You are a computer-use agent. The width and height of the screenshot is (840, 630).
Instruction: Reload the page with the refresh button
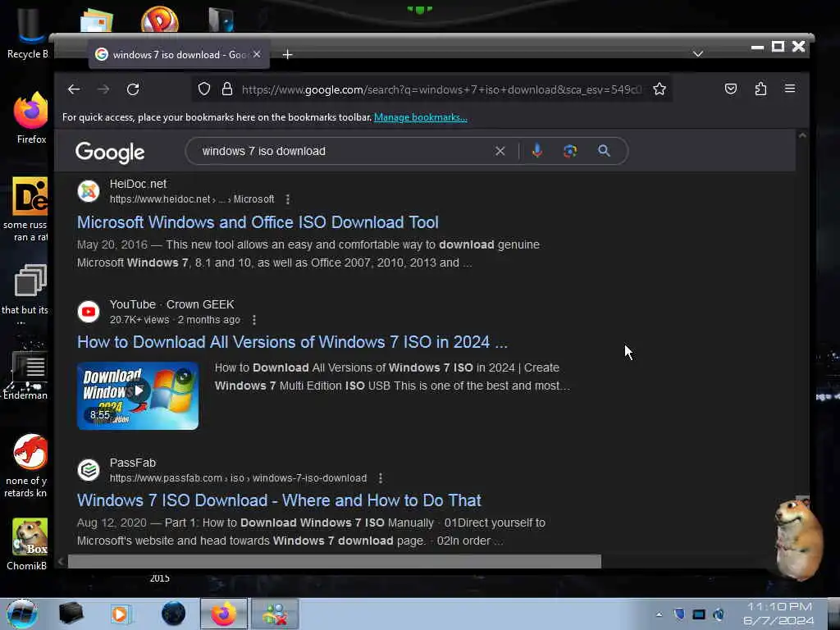click(133, 89)
